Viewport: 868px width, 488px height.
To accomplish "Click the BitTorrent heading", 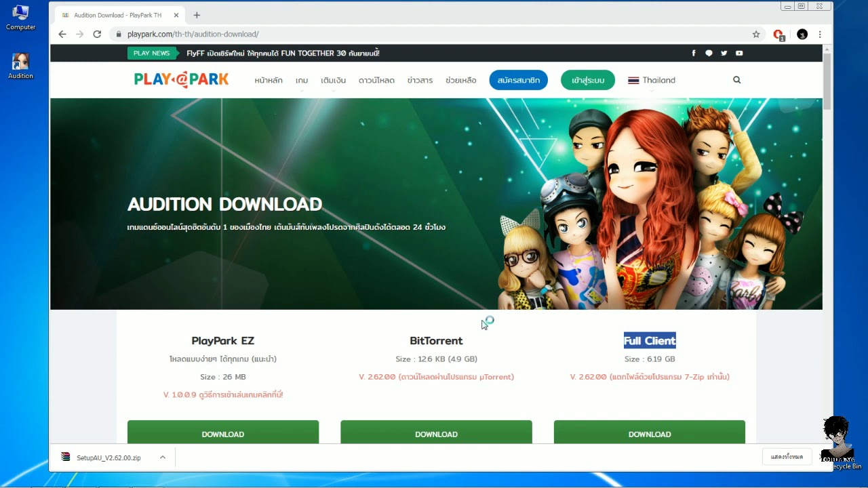I will coord(436,341).
